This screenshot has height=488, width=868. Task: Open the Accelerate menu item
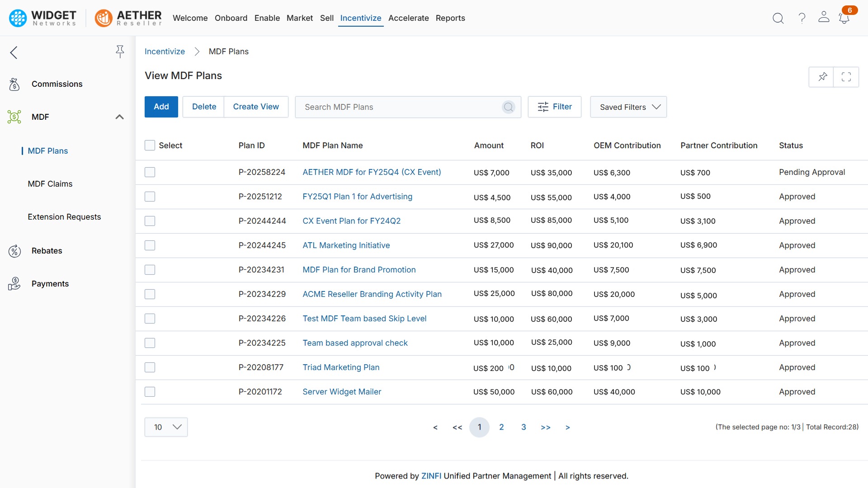[x=408, y=18]
